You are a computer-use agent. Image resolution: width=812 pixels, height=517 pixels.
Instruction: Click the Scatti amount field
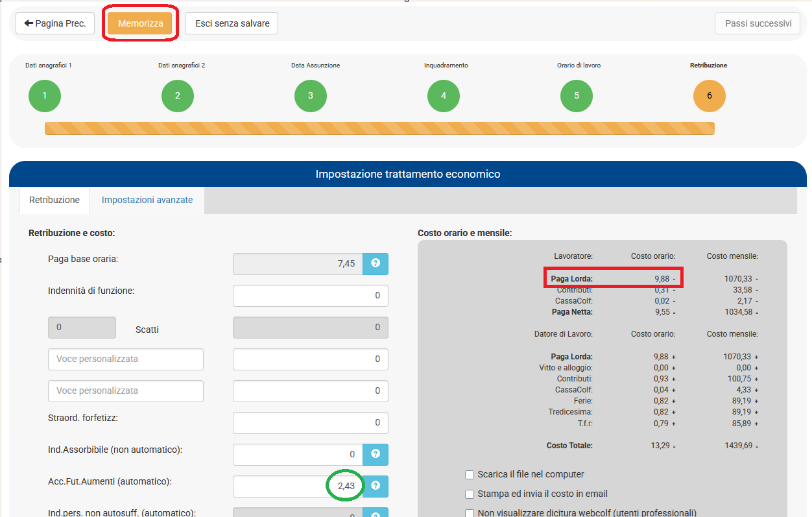[x=311, y=328]
